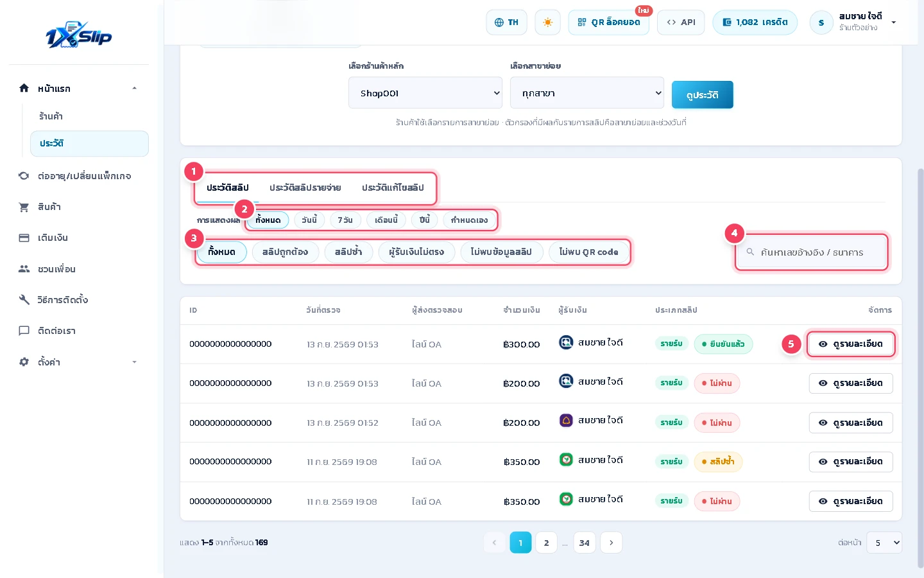This screenshot has height=578, width=924.
Task: Click the S user avatar
Action: click(x=821, y=22)
